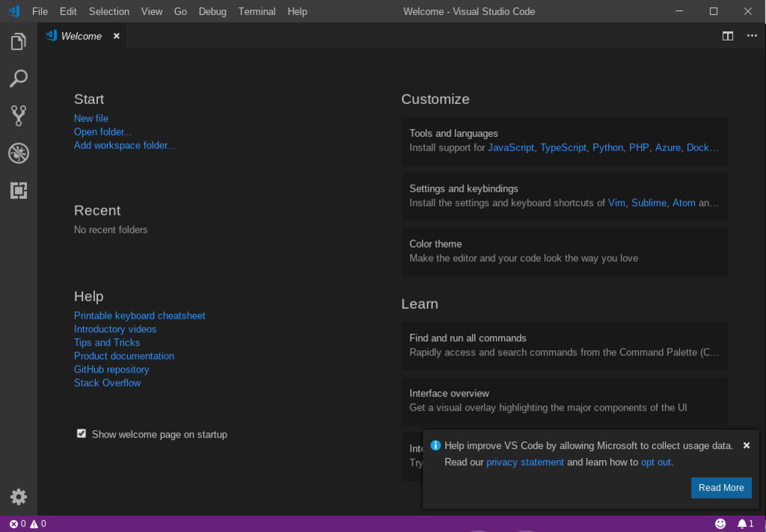Open the Debug menu
Viewport: 766px width, 532px height.
(x=212, y=11)
